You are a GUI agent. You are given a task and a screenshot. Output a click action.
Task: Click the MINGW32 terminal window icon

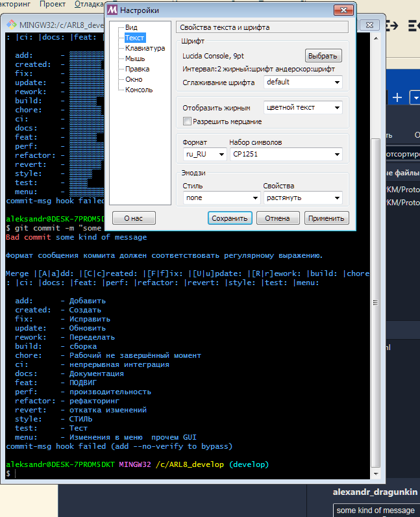12,25
